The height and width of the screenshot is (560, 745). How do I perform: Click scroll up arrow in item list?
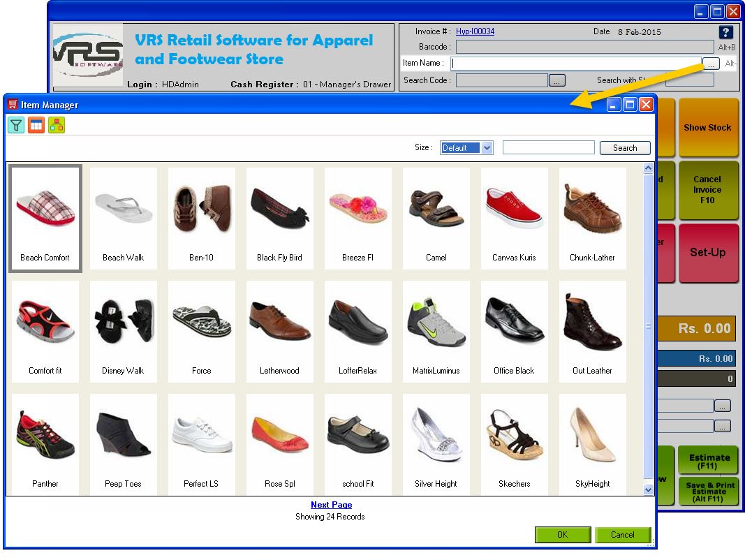click(648, 168)
